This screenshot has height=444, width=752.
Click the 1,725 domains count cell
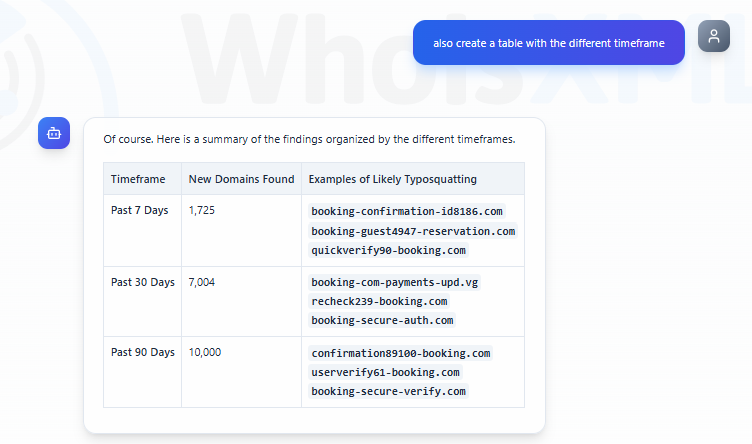point(201,211)
